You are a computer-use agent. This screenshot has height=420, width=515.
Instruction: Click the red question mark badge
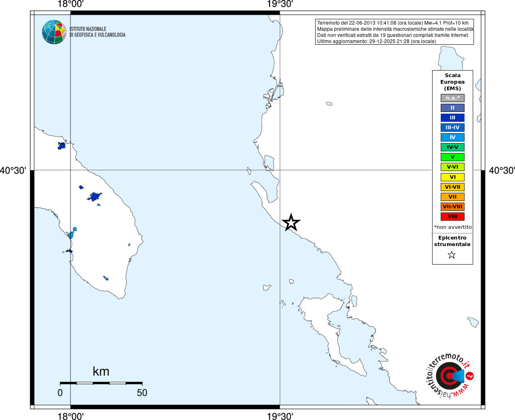coord(470,376)
